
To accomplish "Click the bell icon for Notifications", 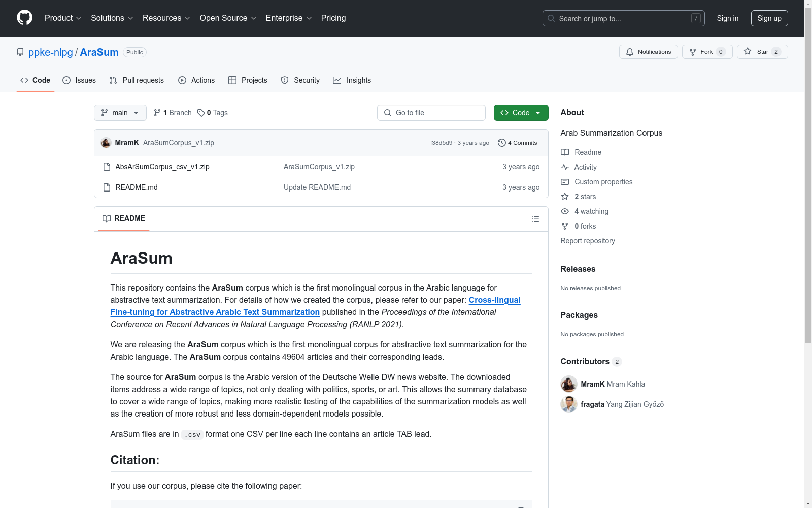I will (630, 52).
